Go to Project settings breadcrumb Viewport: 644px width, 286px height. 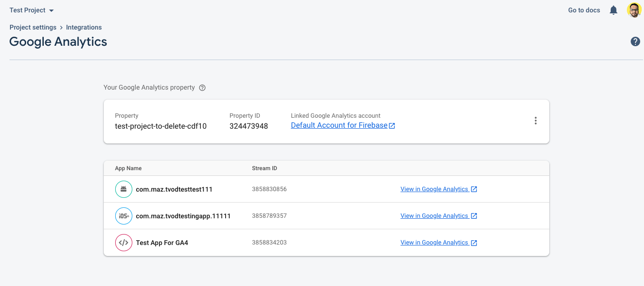pyautogui.click(x=33, y=27)
